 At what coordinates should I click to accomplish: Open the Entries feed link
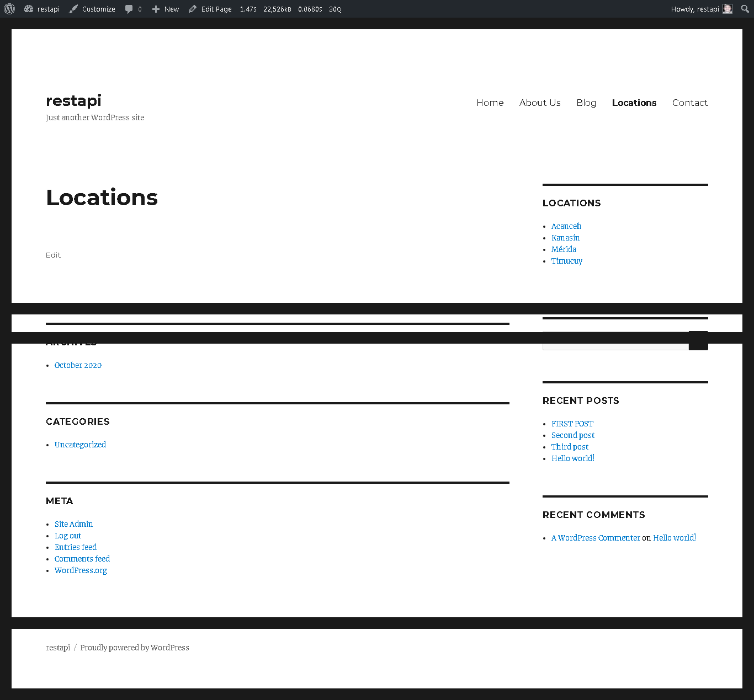tap(76, 547)
